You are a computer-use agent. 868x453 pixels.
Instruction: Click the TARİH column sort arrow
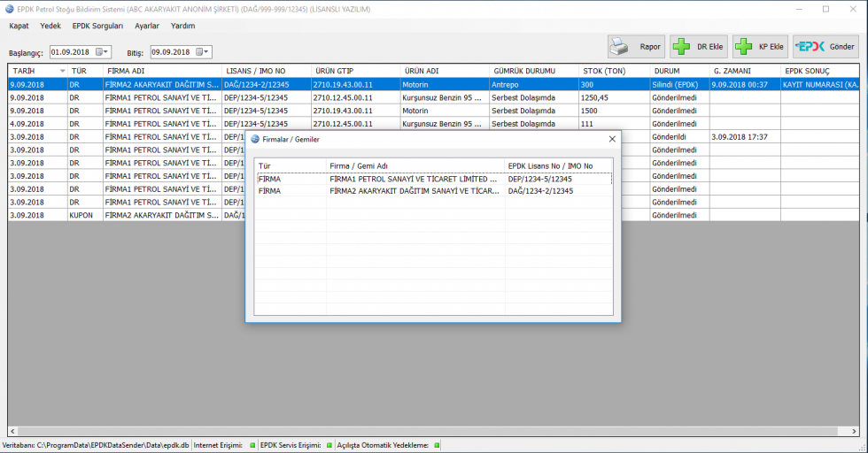[x=62, y=71]
